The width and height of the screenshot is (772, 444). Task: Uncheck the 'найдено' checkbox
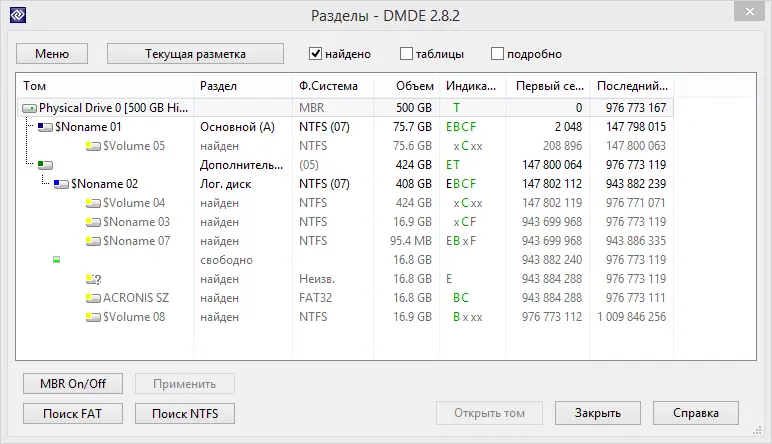click(316, 53)
